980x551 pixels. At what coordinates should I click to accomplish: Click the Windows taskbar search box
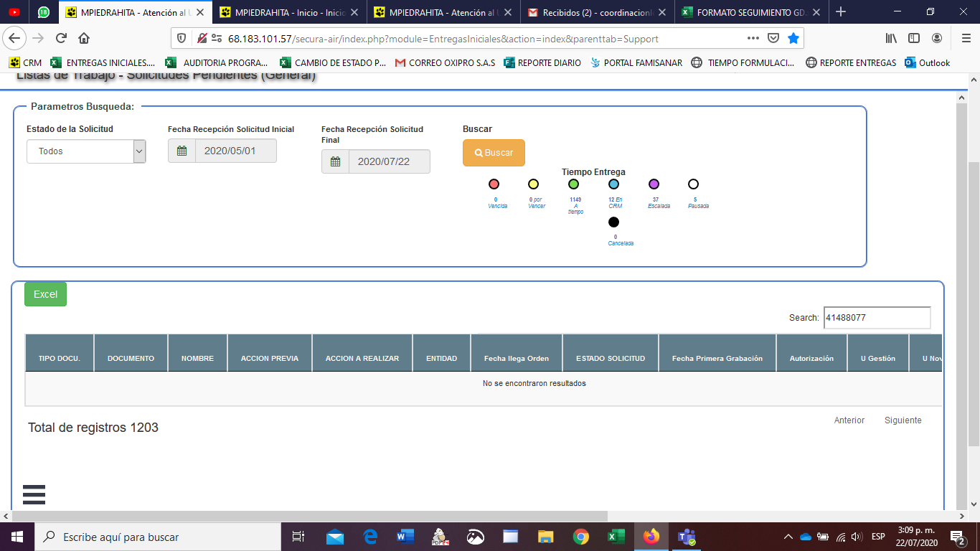point(157,537)
